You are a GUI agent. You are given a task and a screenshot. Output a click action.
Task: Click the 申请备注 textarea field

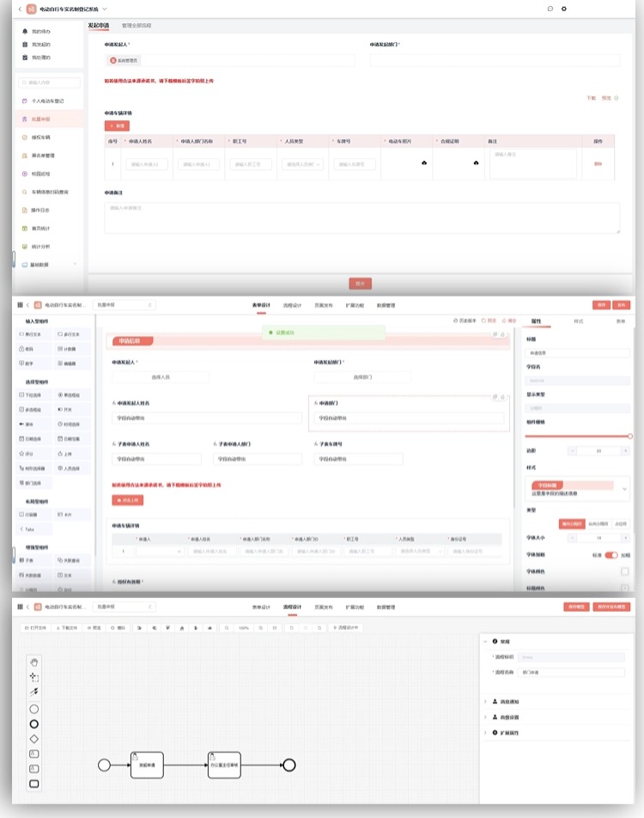pyautogui.click(x=361, y=218)
